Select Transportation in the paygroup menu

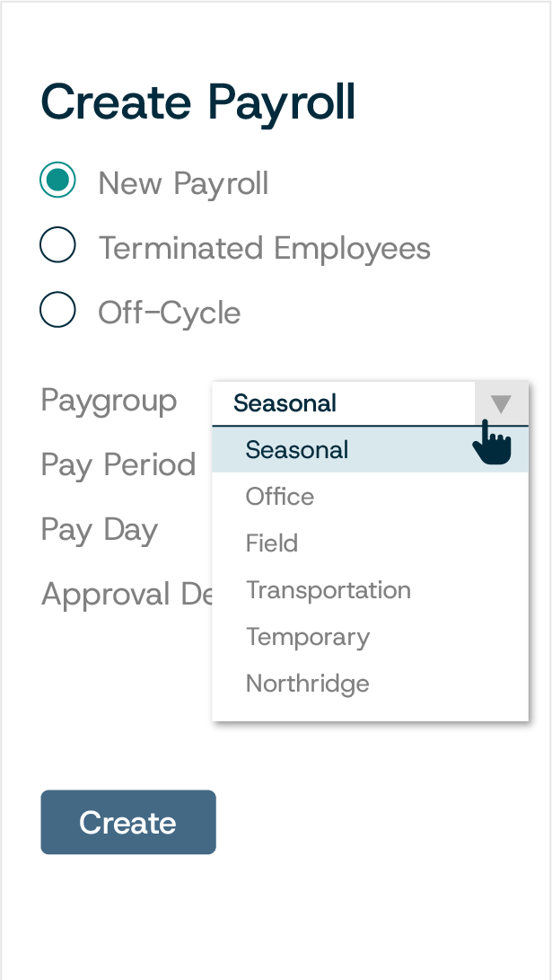329,589
